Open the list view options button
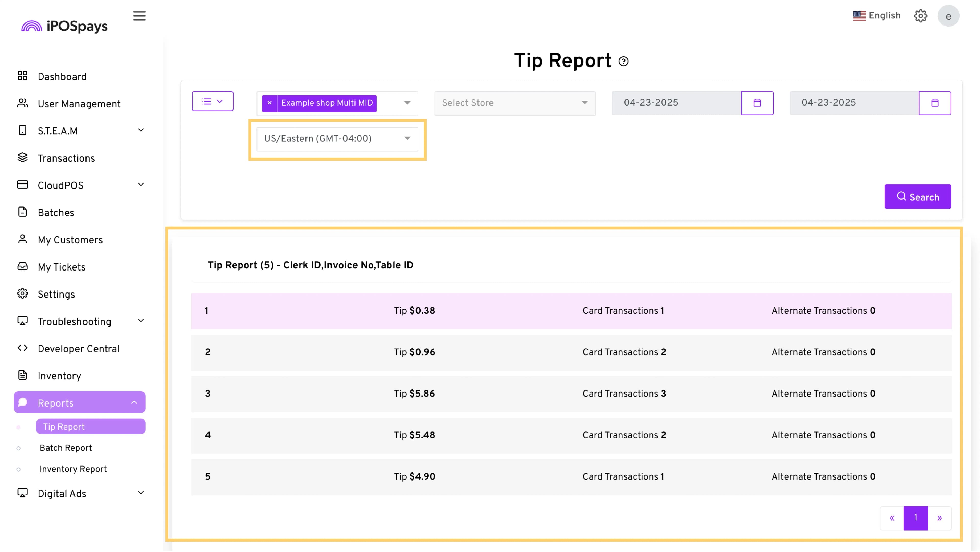The height and width of the screenshot is (552, 980). click(x=212, y=101)
